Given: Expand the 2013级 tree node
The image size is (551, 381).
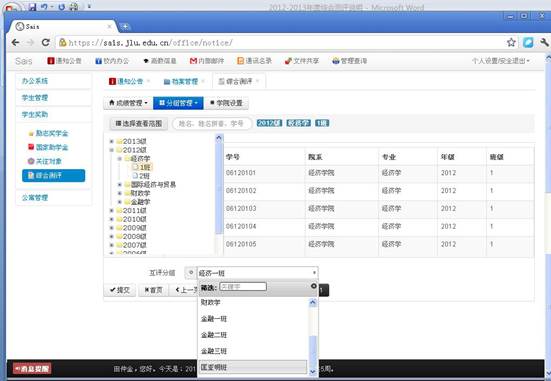Looking at the screenshot, I should 111,141.
